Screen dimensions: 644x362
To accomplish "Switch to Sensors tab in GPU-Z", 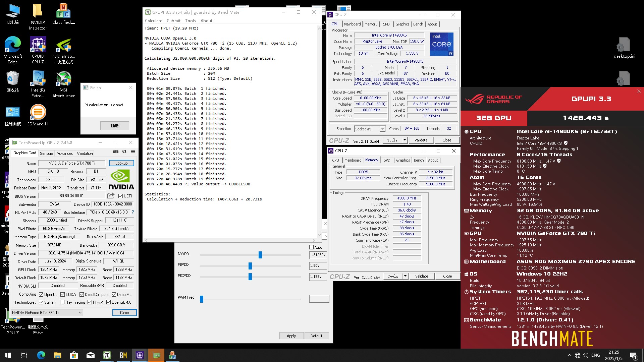I will coord(46,154).
